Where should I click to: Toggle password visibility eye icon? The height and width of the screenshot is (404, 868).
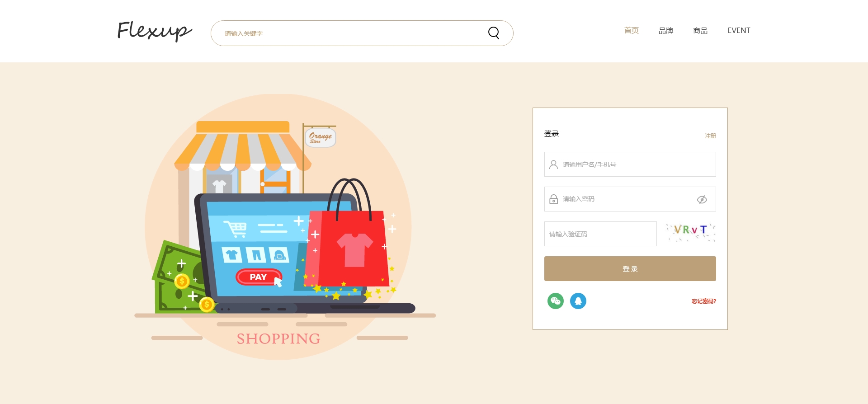coord(702,200)
